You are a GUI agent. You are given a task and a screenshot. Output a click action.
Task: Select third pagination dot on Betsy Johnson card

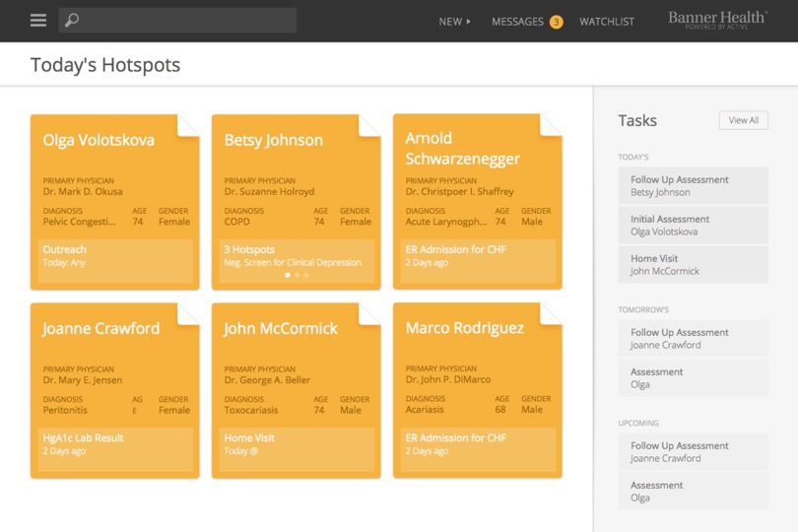tap(305, 275)
